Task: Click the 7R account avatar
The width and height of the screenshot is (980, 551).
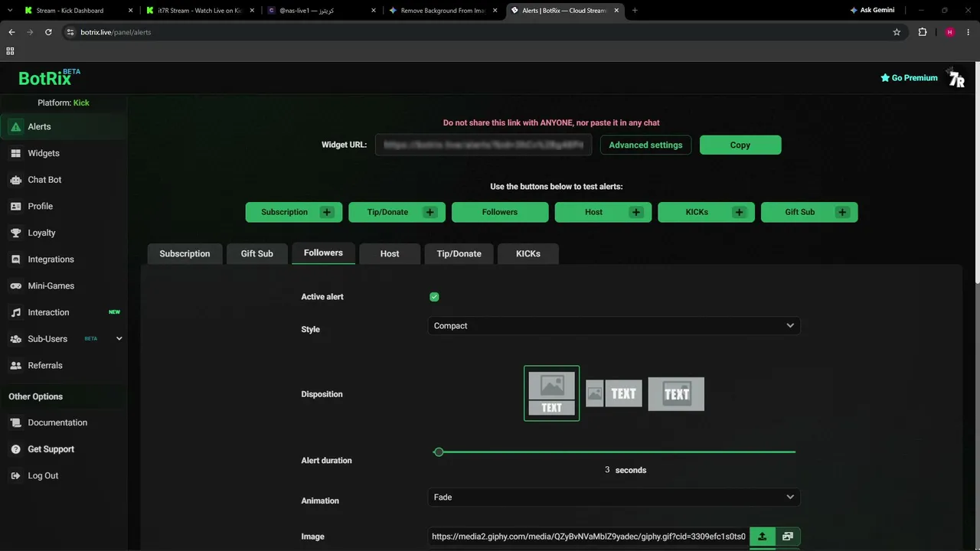Action: click(956, 78)
